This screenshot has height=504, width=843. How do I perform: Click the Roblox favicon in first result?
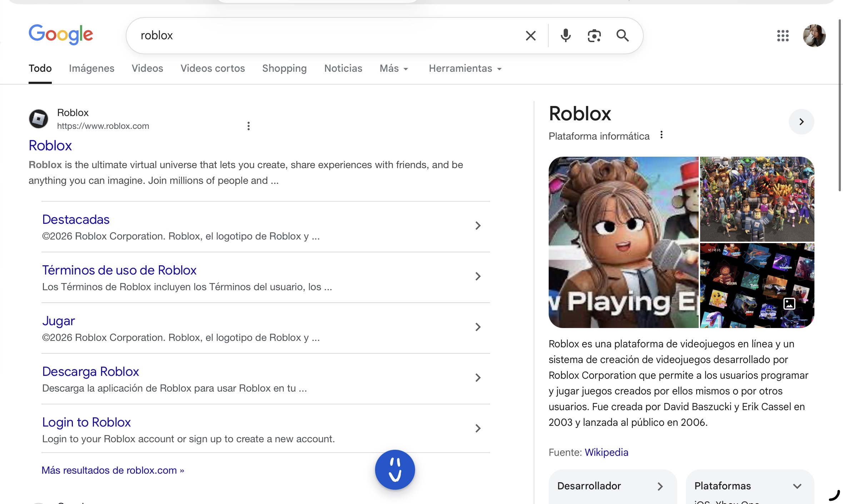click(x=39, y=119)
